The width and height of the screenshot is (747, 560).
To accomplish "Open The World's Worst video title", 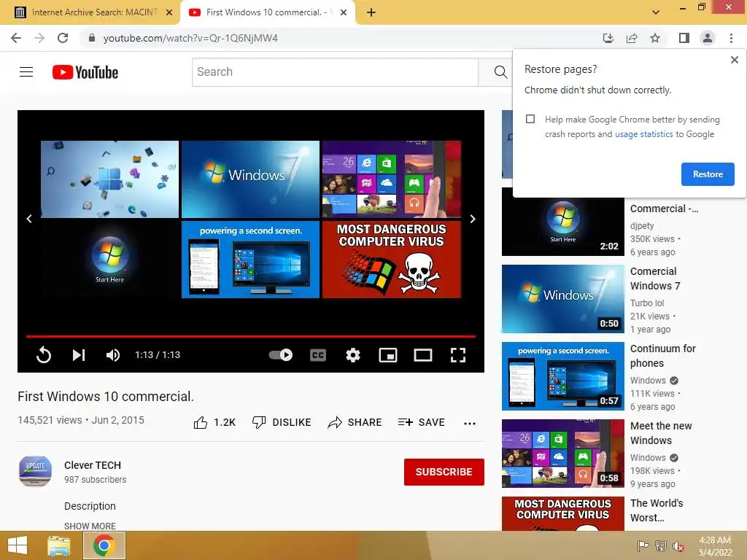I will [x=657, y=510].
